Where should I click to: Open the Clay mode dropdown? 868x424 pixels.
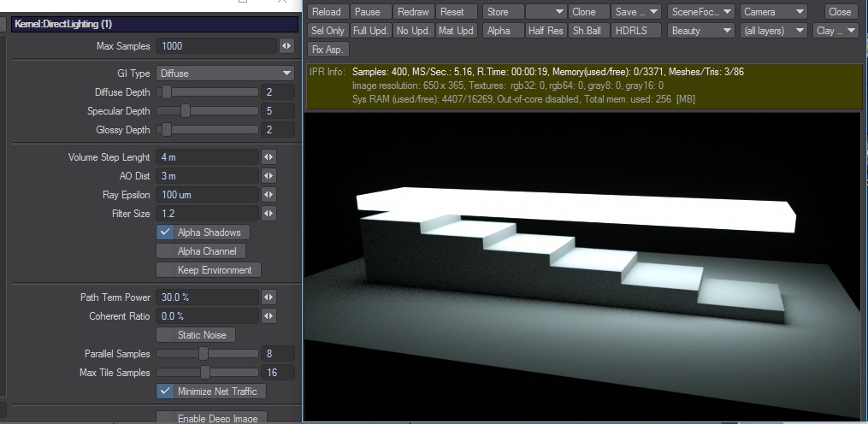point(836,31)
